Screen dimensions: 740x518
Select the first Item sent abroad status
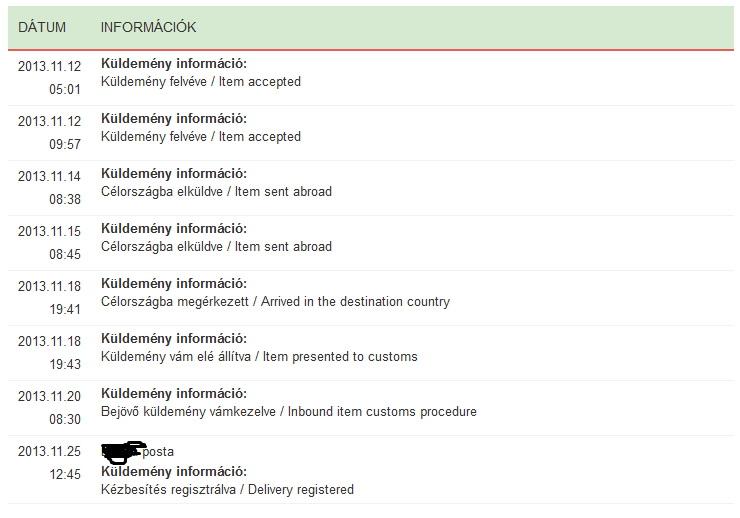tap(216, 192)
